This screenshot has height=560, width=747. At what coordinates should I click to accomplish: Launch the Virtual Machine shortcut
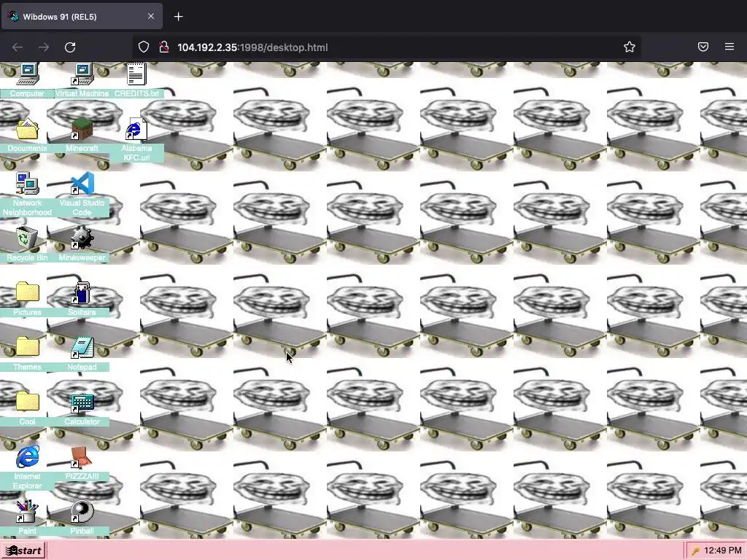pyautogui.click(x=82, y=75)
